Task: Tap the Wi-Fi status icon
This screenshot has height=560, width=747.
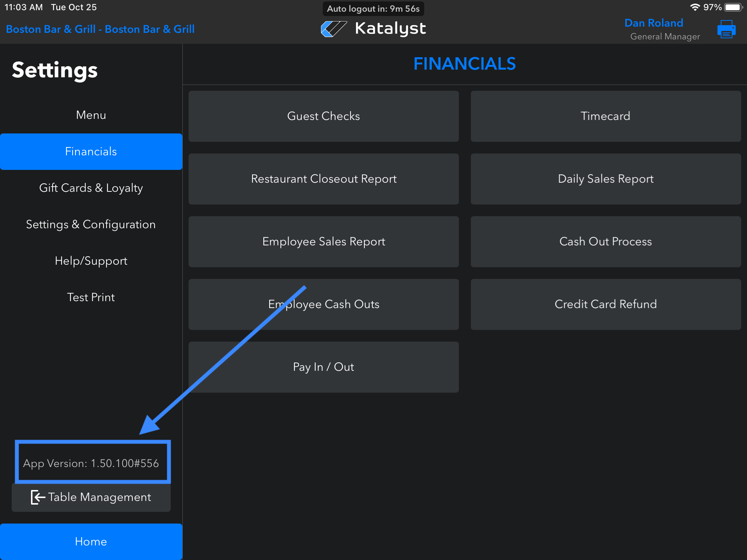Action: pyautogui.click(x=695, y=7)
